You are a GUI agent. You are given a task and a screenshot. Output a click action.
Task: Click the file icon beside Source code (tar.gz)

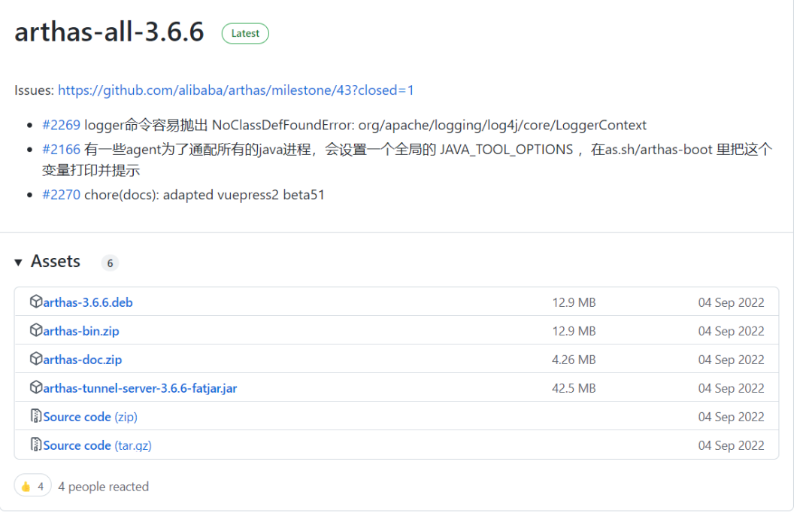tap(36, 444)
